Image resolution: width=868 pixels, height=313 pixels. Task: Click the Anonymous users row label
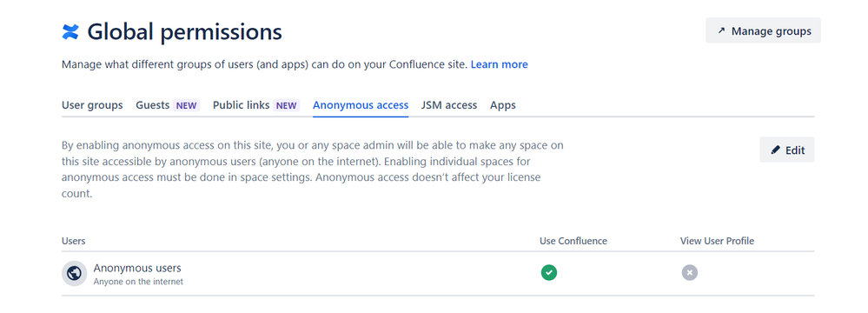[137, 268]
